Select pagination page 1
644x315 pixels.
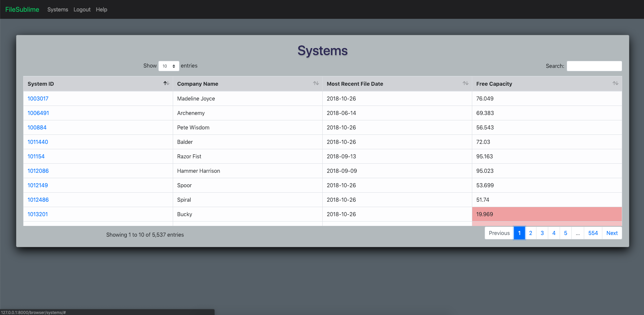(x=519, y=233)
